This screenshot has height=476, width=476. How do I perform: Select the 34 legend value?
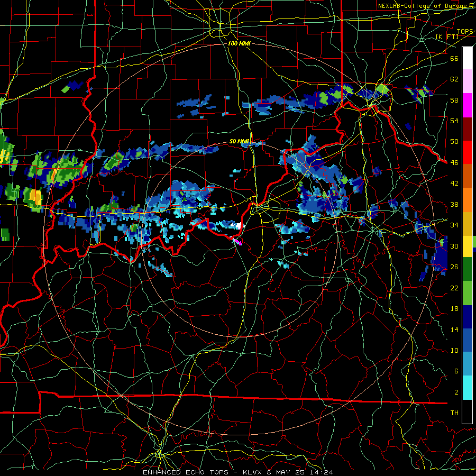tap(454, 225)
